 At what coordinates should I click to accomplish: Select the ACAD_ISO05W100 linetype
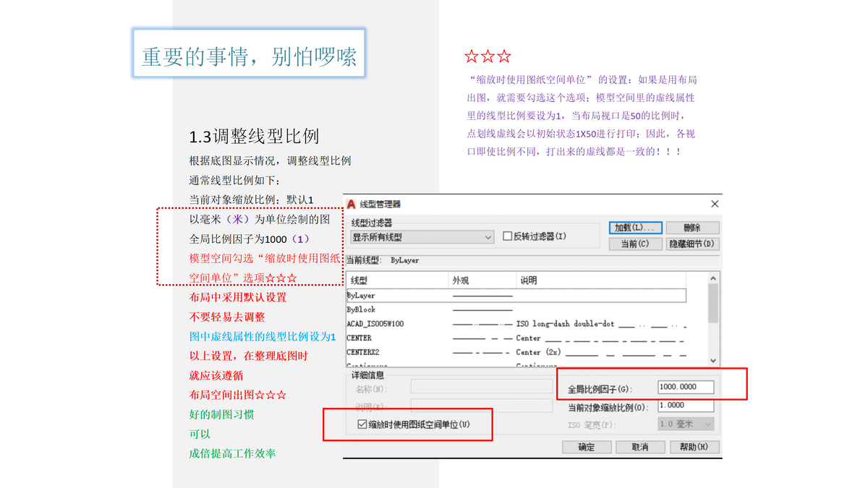[383, 325]
